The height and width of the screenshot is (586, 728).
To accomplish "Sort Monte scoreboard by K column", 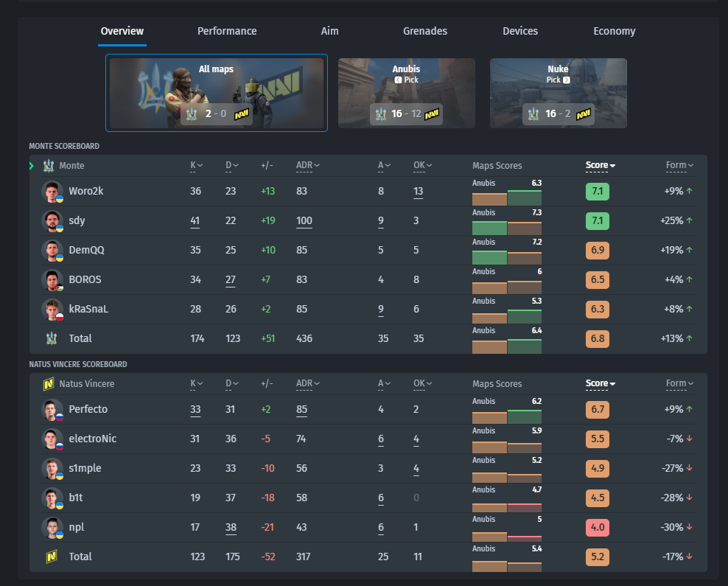I will click(197, 165).
